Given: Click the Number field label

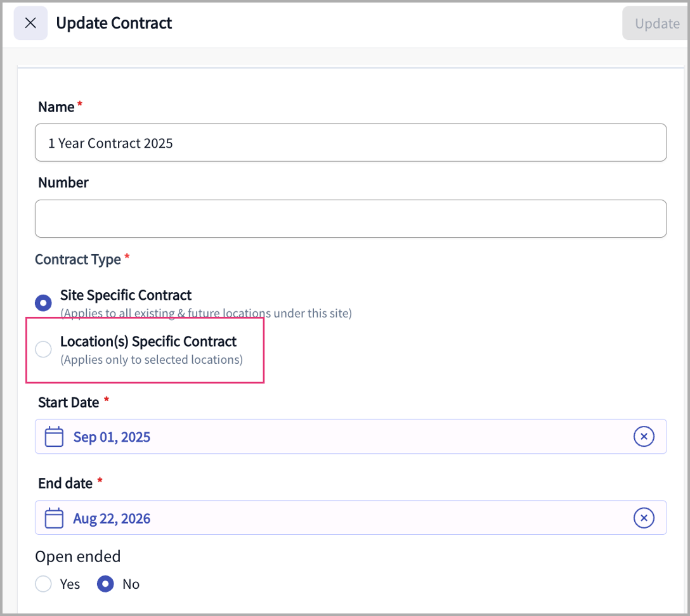Looking at the screenshot, I should pos(63,183).
